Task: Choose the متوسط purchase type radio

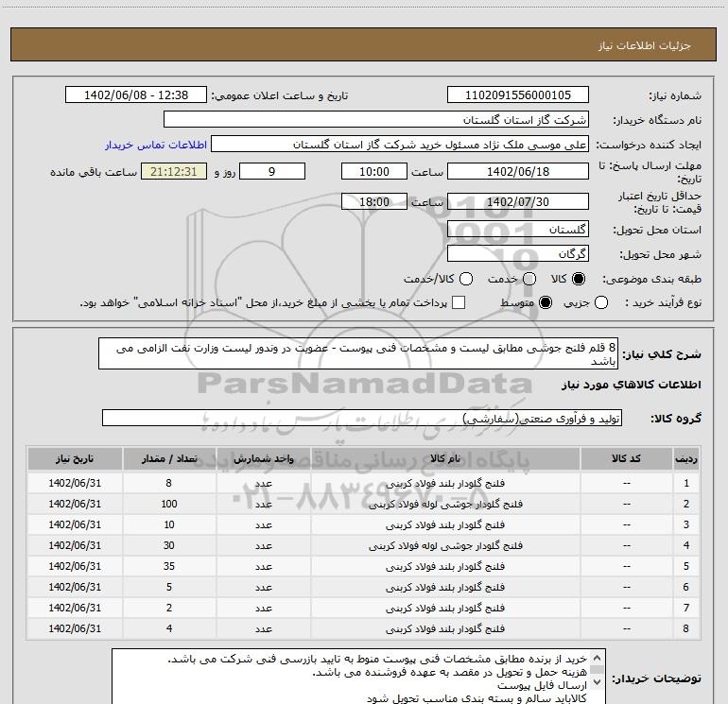Action: 546,302
